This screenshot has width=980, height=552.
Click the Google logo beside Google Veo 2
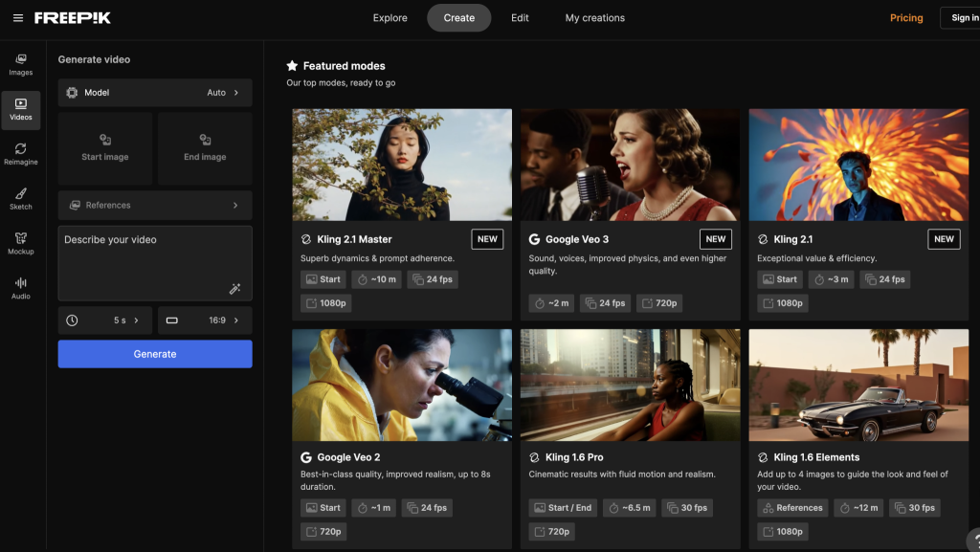point(305,457)
